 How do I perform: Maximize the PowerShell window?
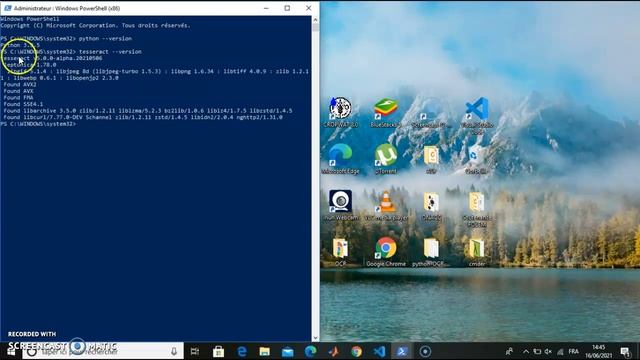pyautogui.click(x=287, y=8)
